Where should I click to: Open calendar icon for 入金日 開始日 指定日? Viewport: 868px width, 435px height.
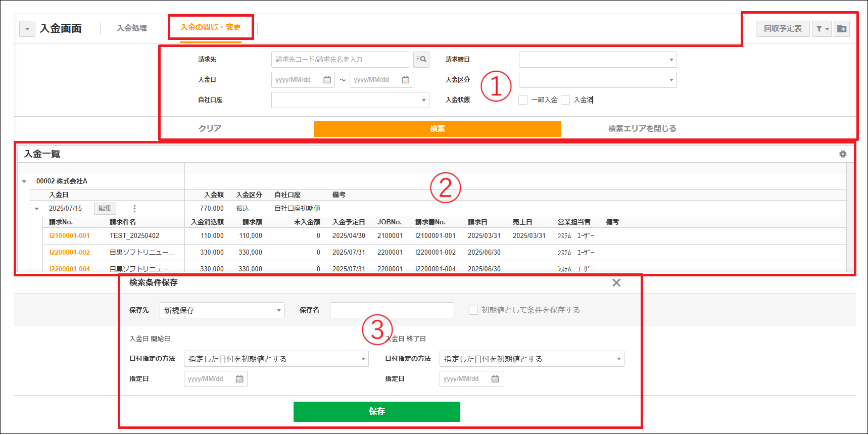(239, 379)
